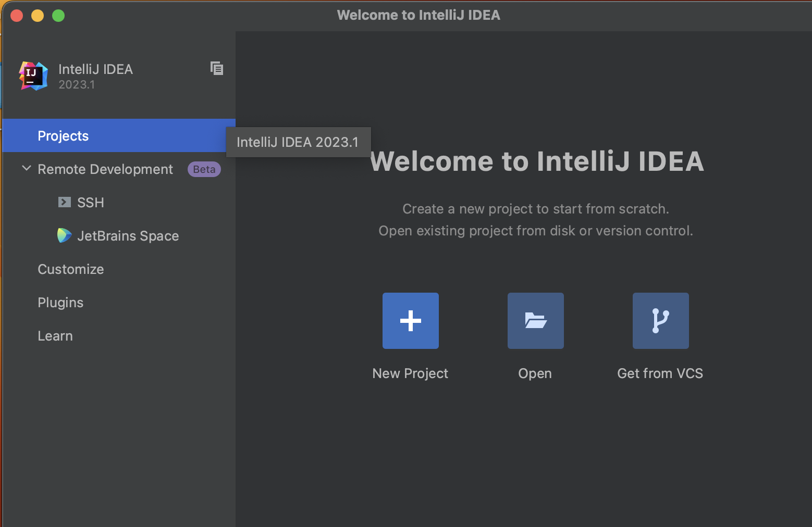Collapse the Remote Development section
This screenshot has height=527, width=812.
coord(26,169)
